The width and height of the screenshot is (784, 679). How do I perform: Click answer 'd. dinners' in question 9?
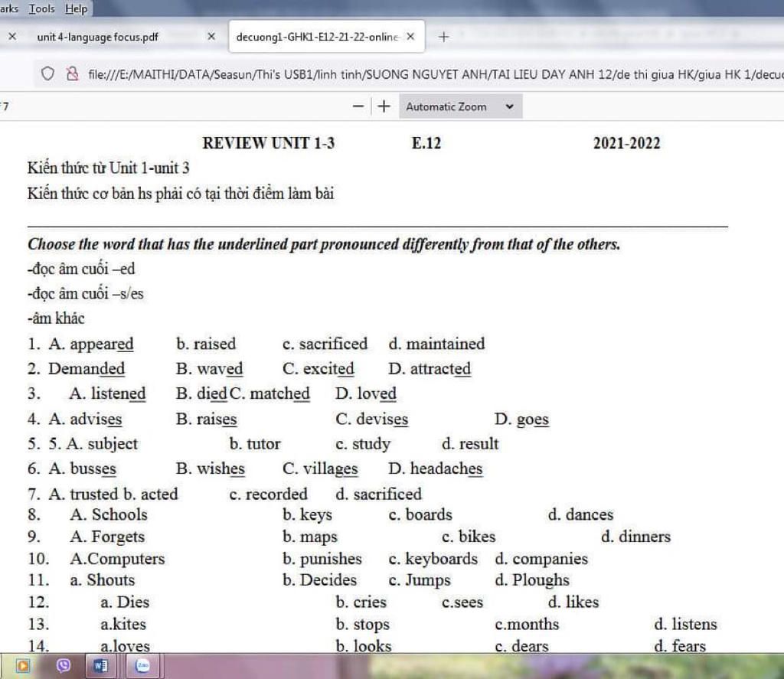635,537
